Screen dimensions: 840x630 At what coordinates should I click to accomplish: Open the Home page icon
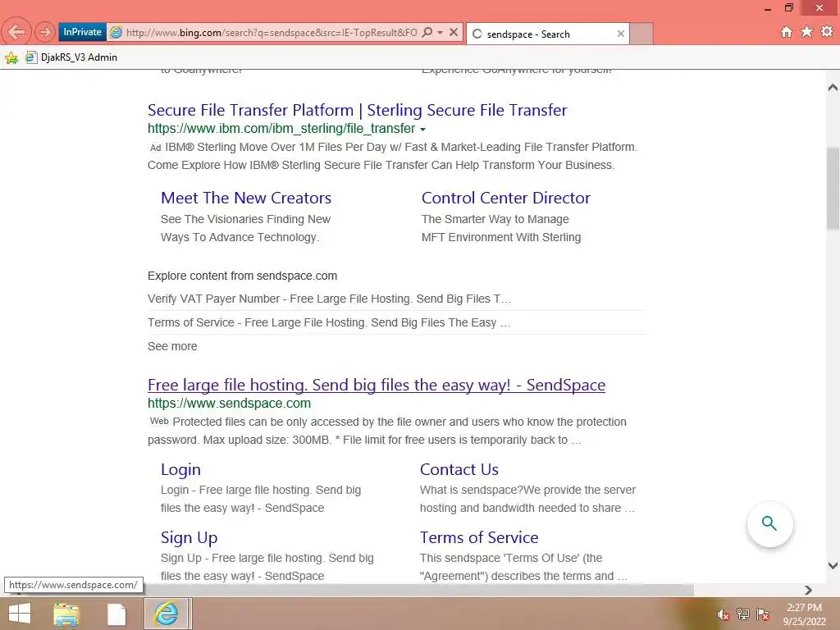[786, 32]
